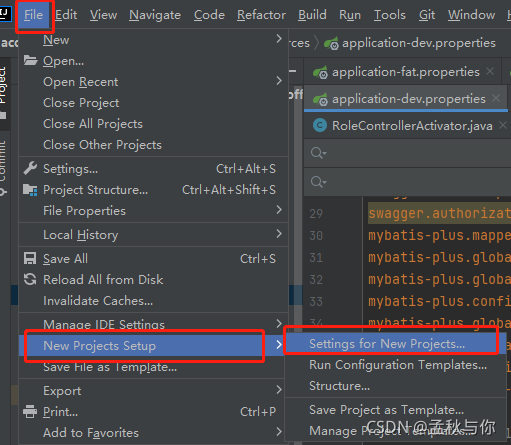Choose Close Other Projects
The height and width of the screenshot is (445, 511).
[x=153, y=145]
